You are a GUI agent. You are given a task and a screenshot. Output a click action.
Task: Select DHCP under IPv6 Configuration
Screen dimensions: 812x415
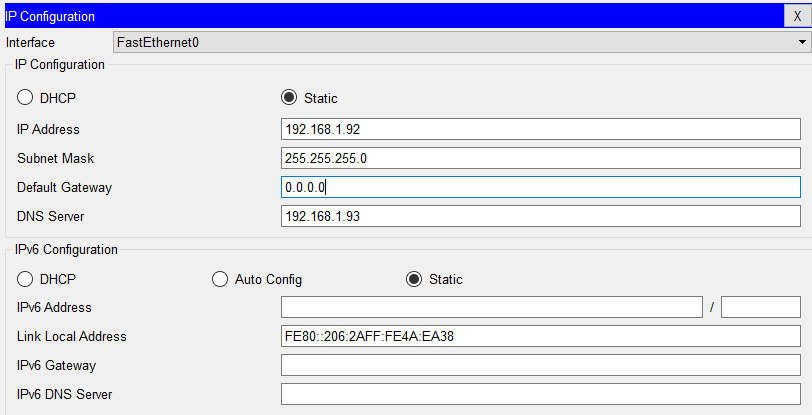point(46,279)
